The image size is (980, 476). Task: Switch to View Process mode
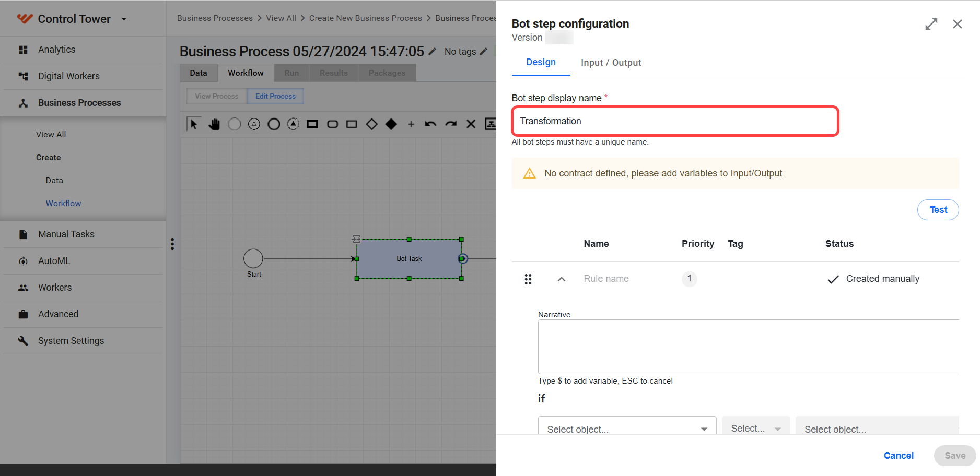pos(217,97)
